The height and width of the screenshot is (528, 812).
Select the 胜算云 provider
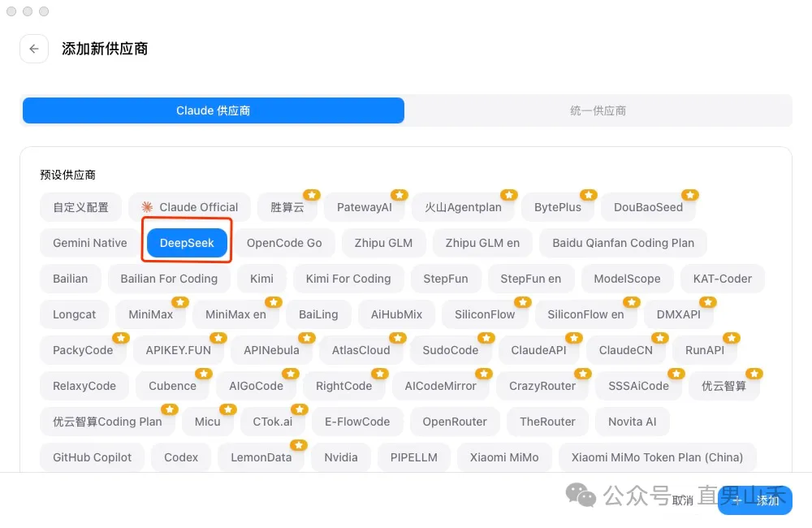click(287, 207)
